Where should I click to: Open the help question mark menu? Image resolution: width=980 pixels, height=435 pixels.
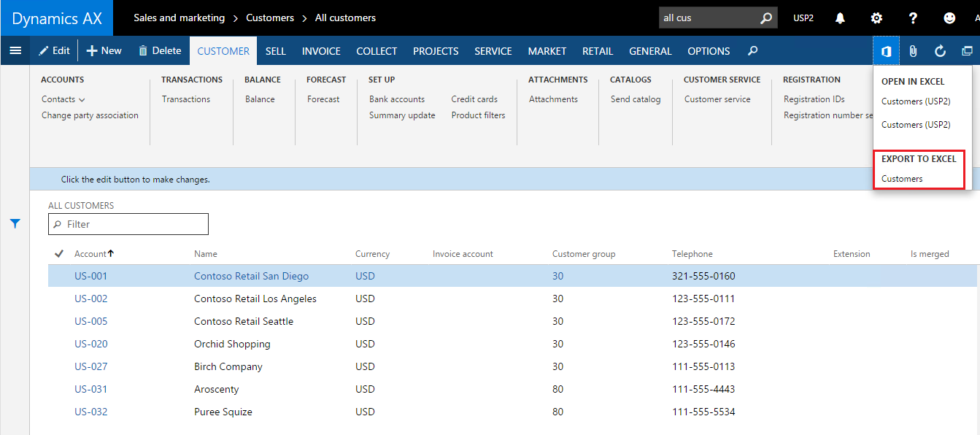pyautogui.click(x=913, y=18)
